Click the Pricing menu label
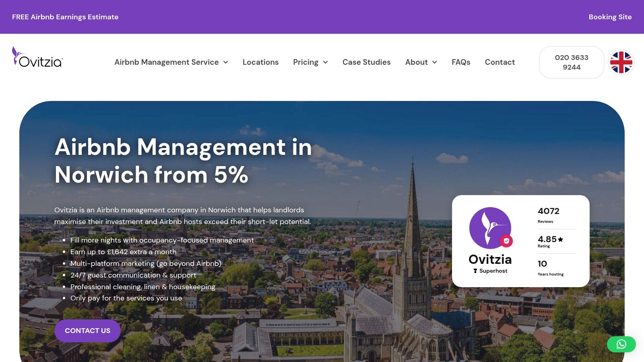 click(305, 62)
